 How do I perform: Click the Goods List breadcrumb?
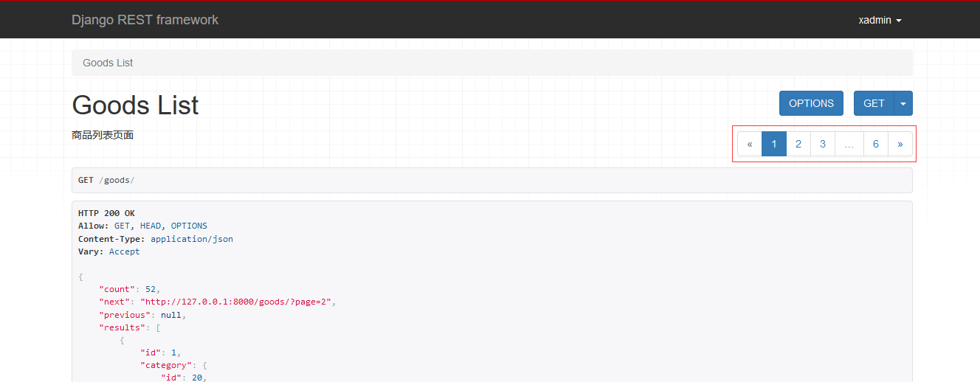[108, 63]
